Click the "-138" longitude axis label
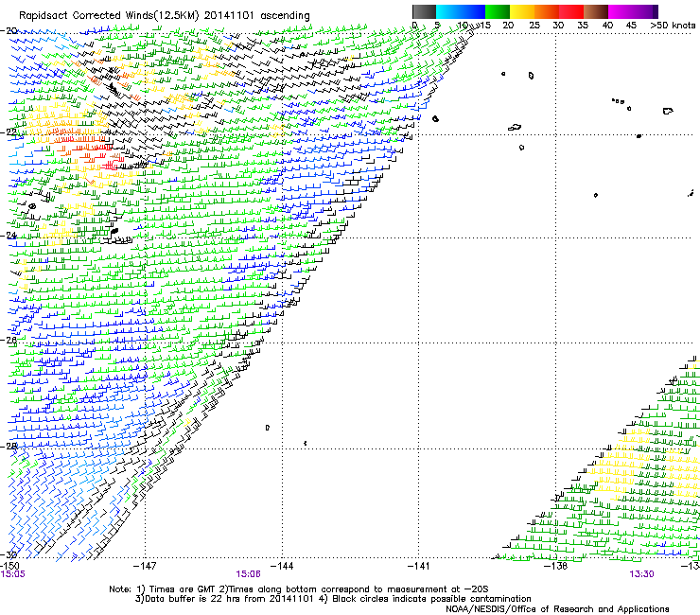The height and width of the screenshot is (615, 700). [555, 566]
